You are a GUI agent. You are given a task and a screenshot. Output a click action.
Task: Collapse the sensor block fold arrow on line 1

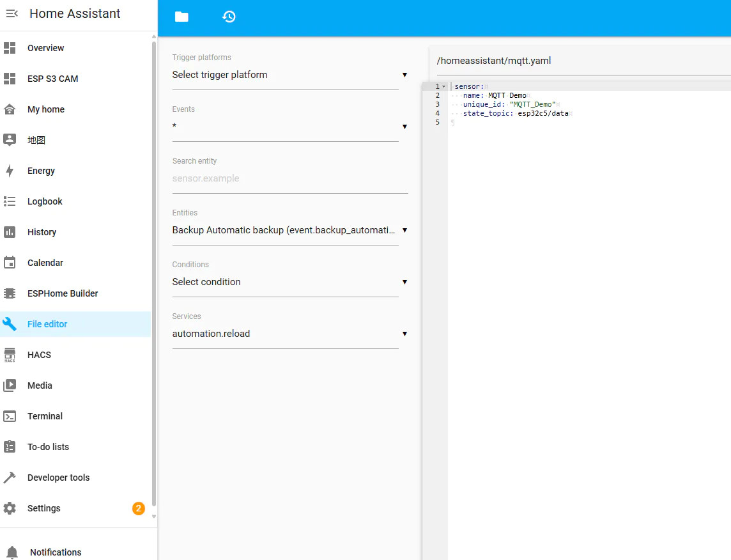444,87
